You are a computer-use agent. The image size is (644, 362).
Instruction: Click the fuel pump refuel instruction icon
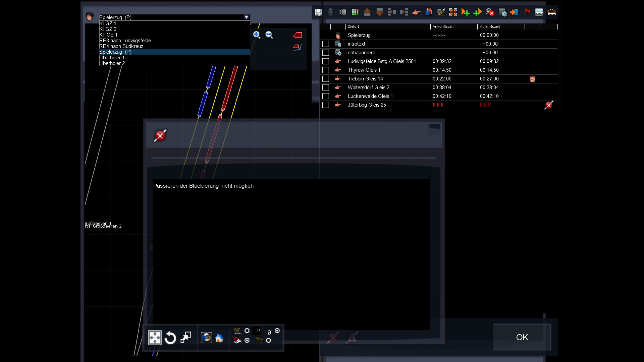tap(441, 12)
